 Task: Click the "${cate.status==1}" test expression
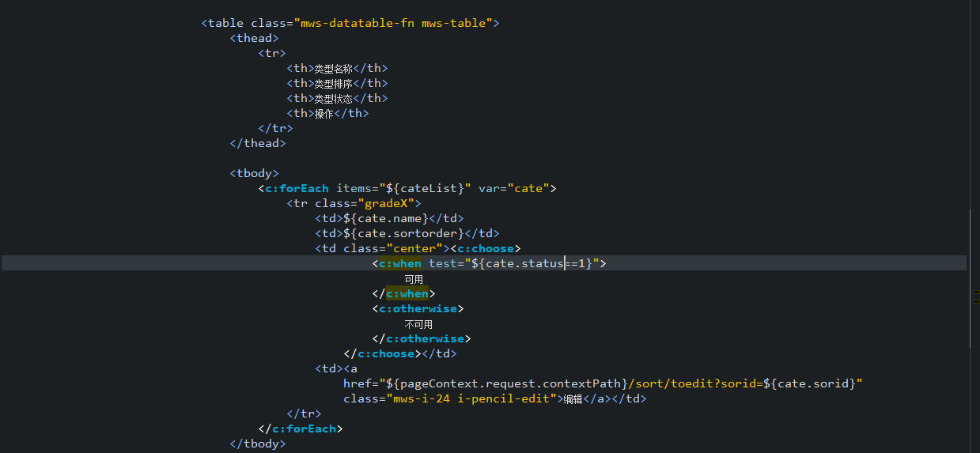pyautogui.click(x=532, y=263)
